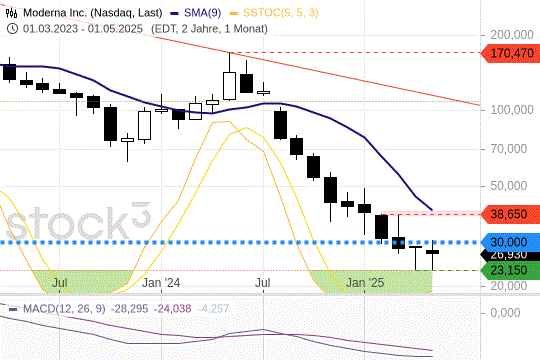Click the Jan '25 time axis label

coord(365,283)
